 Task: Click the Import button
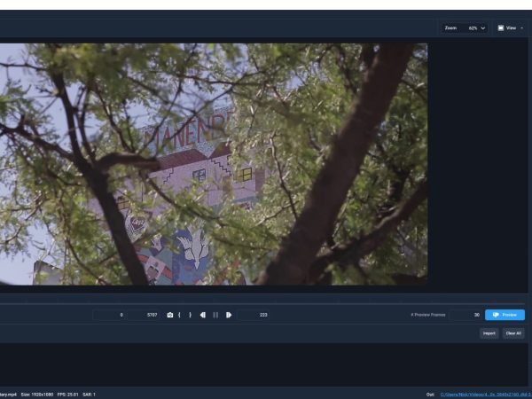(x=489, y=333)
